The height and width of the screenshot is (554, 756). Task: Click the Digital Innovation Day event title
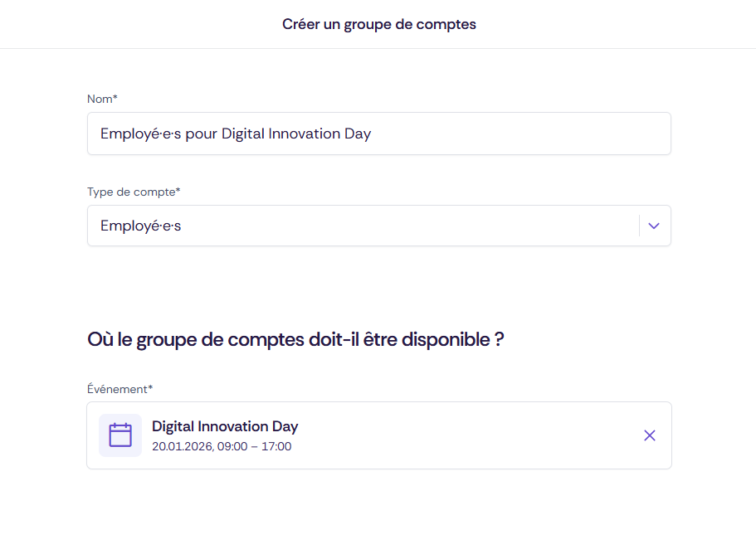click(x=225, y=426)
